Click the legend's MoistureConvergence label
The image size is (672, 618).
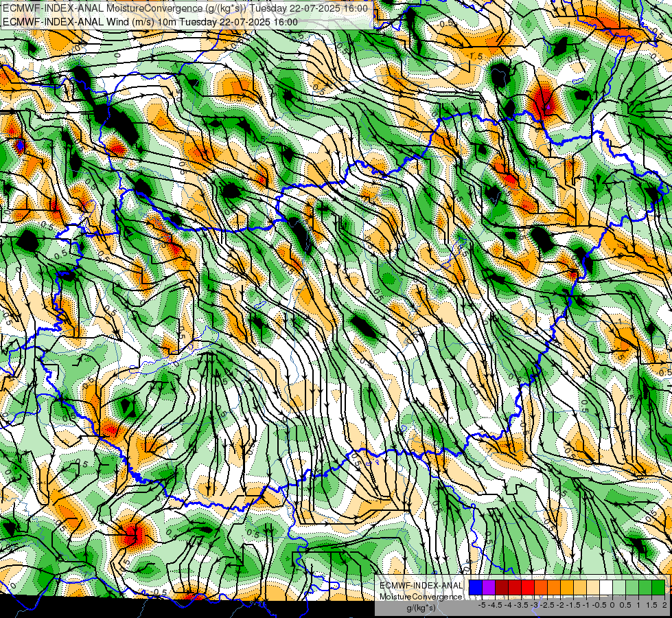click(421, 597)
